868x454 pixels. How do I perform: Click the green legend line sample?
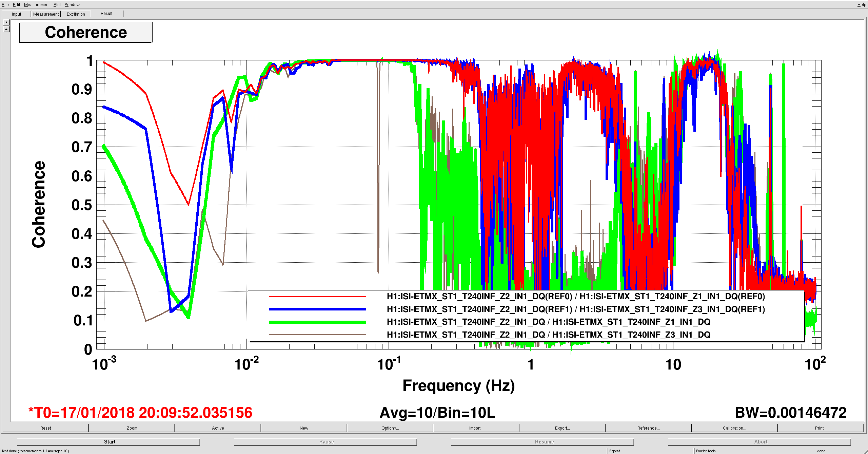click(317, 322)
